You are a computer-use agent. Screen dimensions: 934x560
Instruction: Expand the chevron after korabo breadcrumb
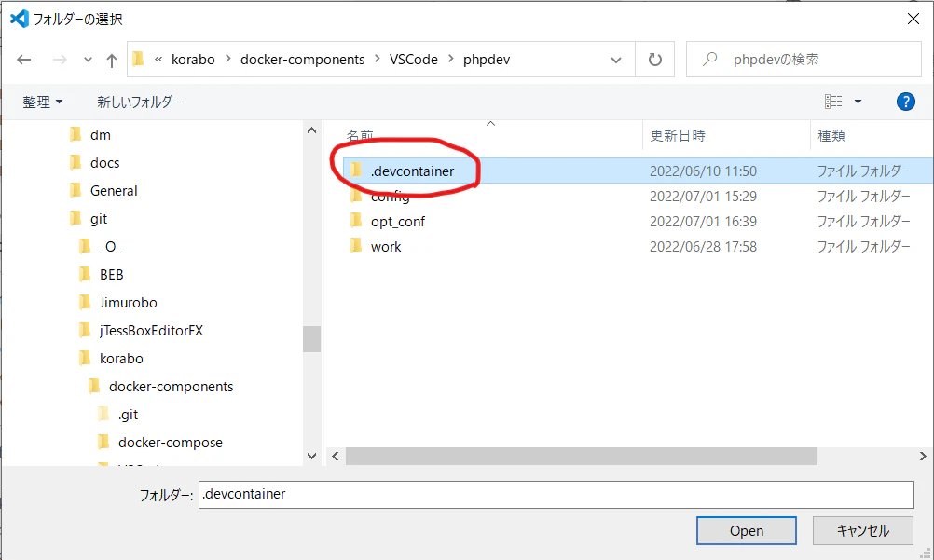pos(227,59)
